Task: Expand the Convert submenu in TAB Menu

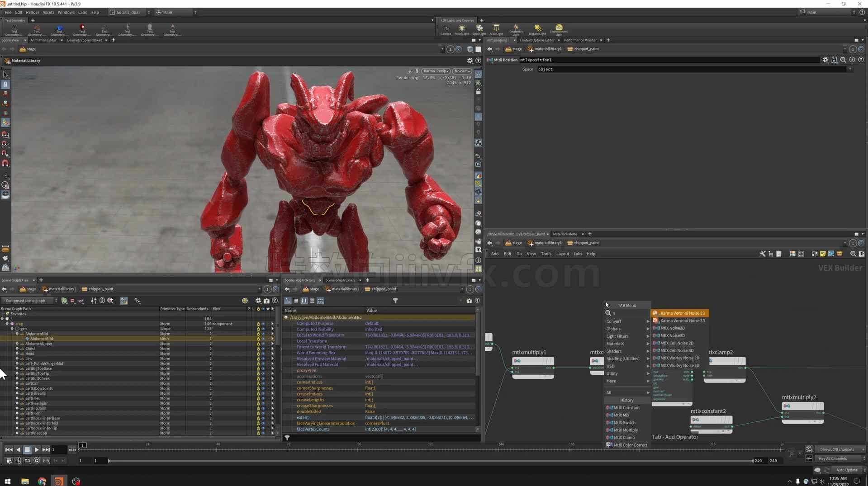Action: (x=627, y=321)
